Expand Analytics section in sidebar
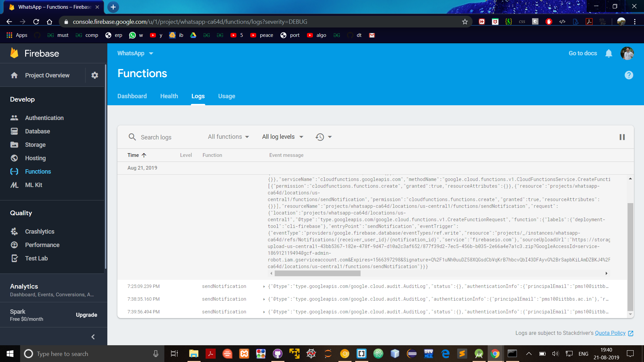The height and width of the screenshot is (362, 644). 52,290
